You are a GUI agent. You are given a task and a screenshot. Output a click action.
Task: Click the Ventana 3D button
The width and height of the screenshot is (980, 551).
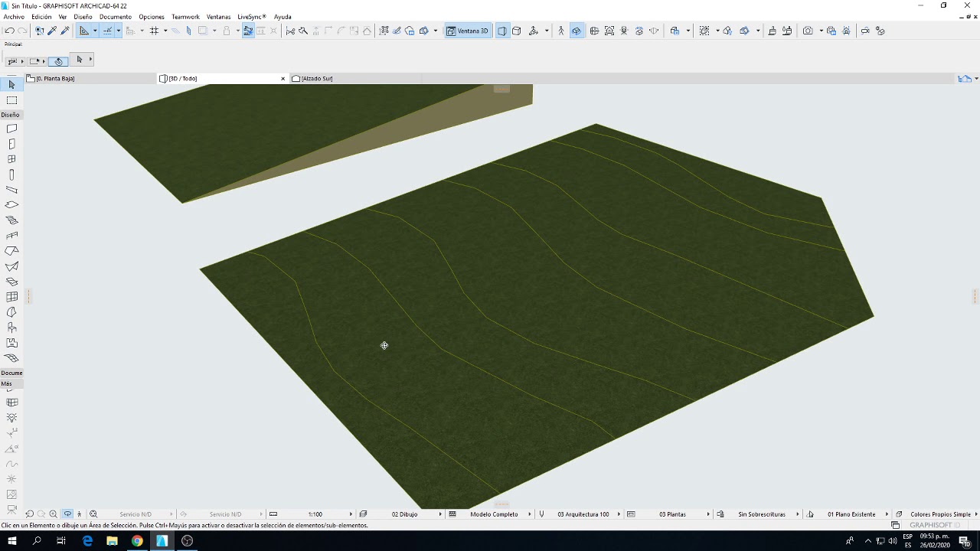(467, 31)
